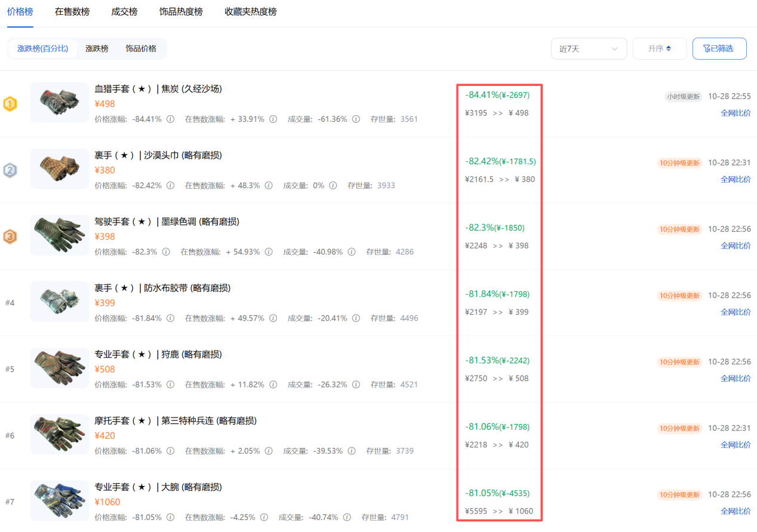Click info icon beside 成交量 -40.98%
The height and width of the screenshot is (532, 757).
pos(352,252)
